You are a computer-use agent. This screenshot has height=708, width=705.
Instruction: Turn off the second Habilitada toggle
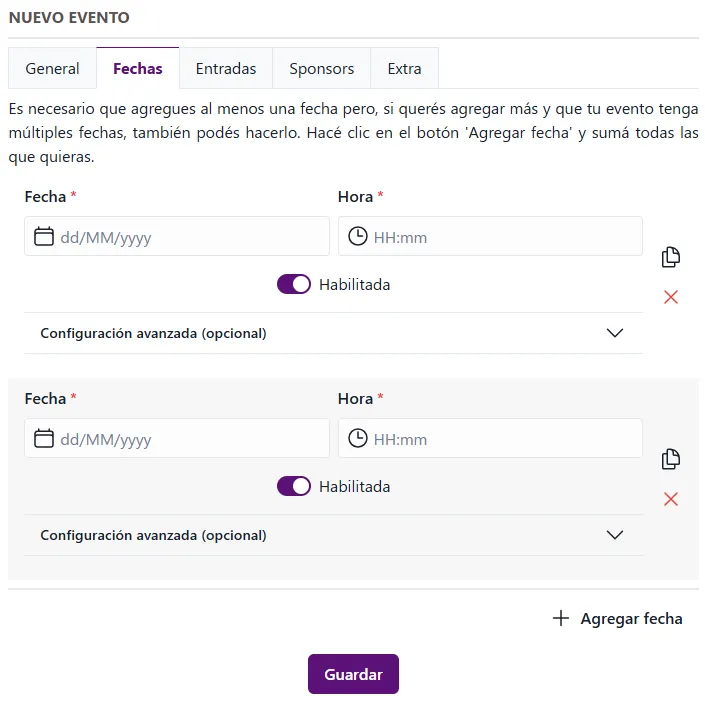click(294, 486)
